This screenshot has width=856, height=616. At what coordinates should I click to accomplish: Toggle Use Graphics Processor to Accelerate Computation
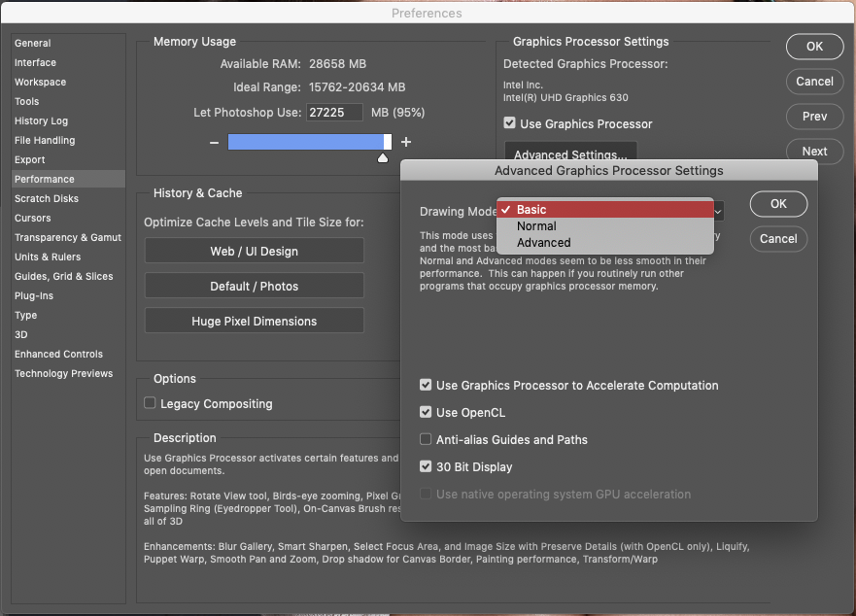pyautogui.click(x=426, y=386)
